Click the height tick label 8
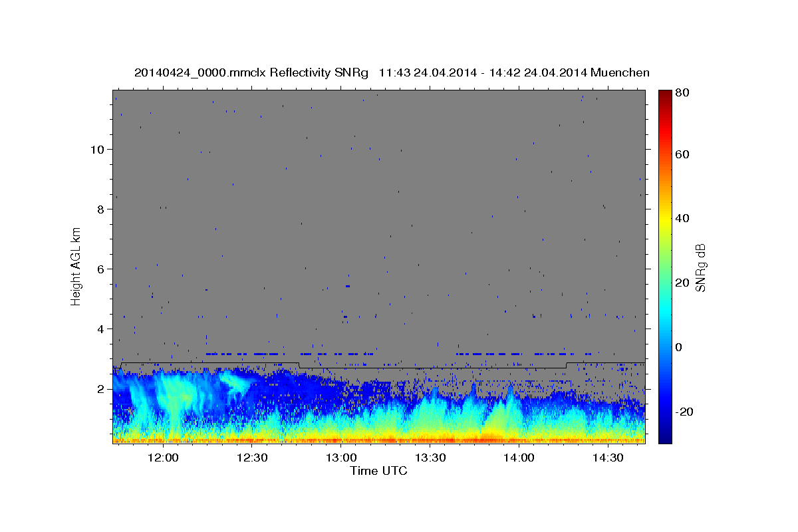 (x=100, y=209)
